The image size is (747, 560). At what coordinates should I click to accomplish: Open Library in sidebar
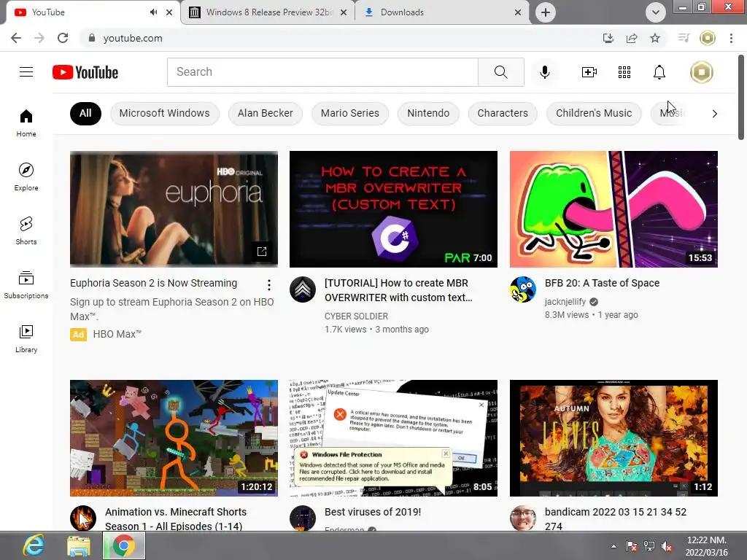pyautogui.click(x=26, y=338)
